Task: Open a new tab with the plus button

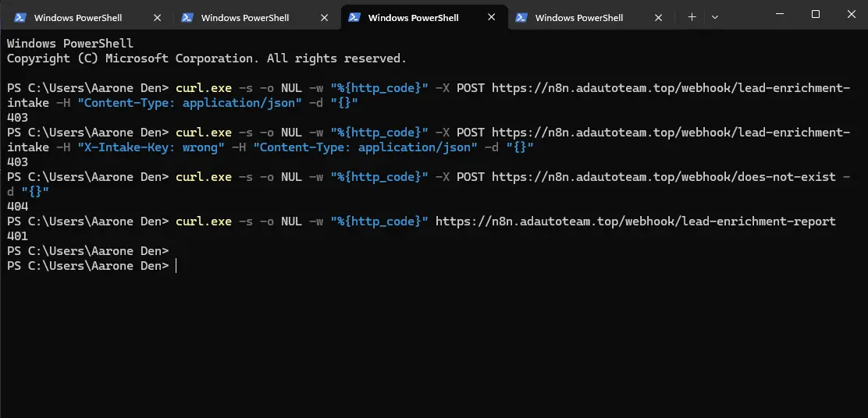Action: tap(692, 17)
